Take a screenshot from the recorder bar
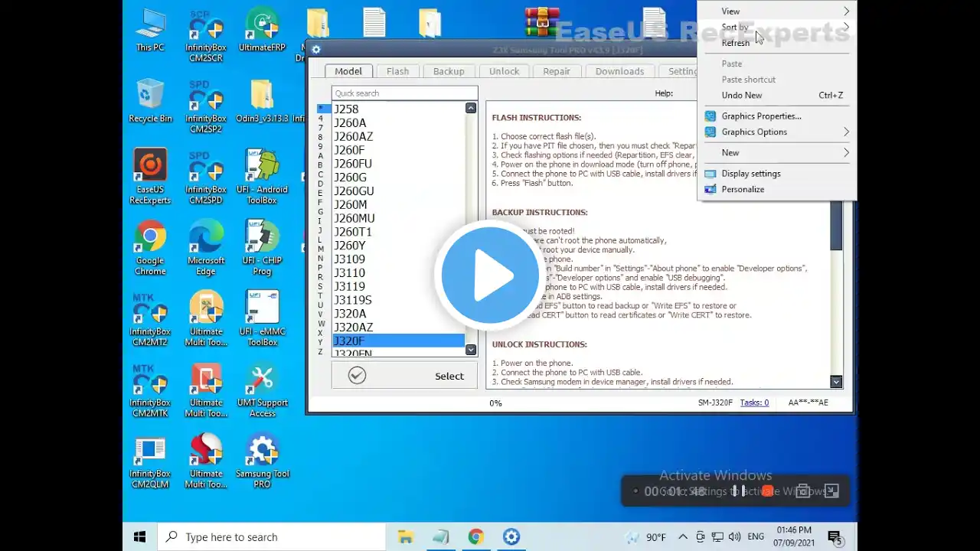This screenshot has height=551, width=980. (802, 491)
